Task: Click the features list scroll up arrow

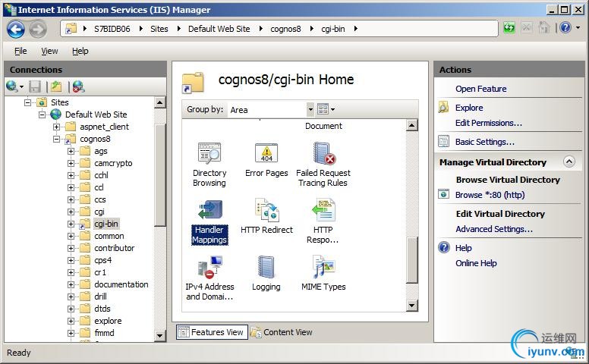Action: 412,125
